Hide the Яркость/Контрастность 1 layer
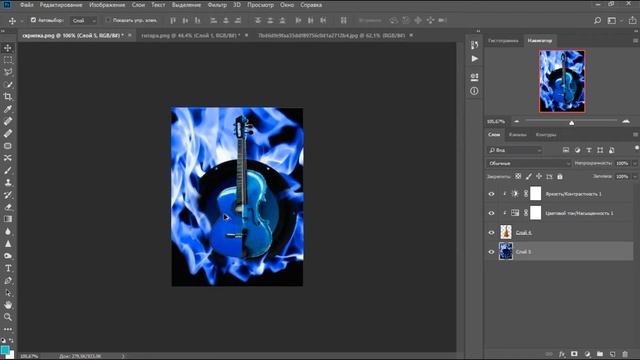640x360 pixels. 491,194
